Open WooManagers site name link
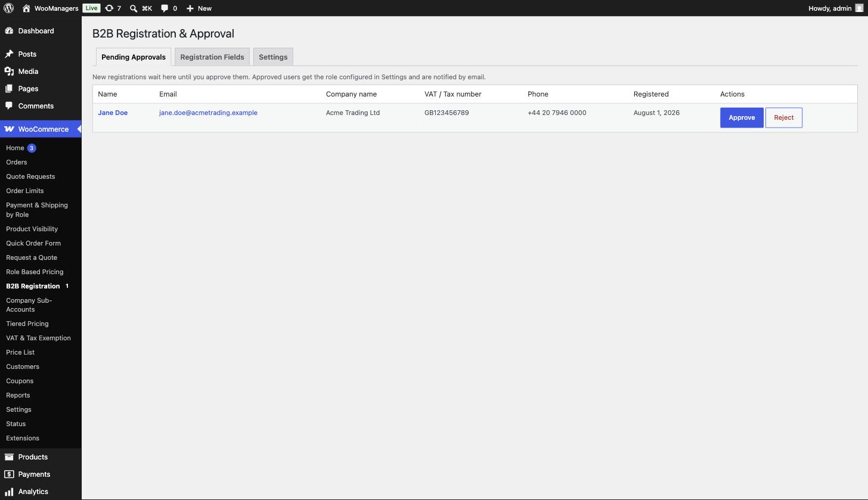The height and width of the screenshot is (500, 868). click(56, 8)
